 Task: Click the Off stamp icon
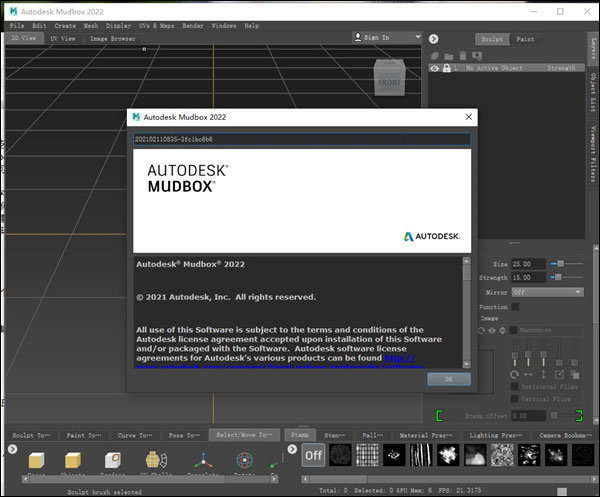click(x=313, y=455)
